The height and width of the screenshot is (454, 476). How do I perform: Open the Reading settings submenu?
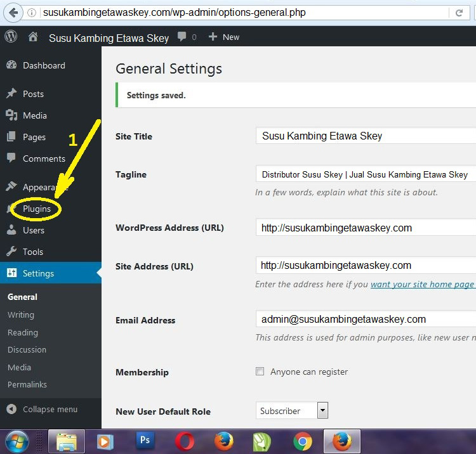coord(23,332)
